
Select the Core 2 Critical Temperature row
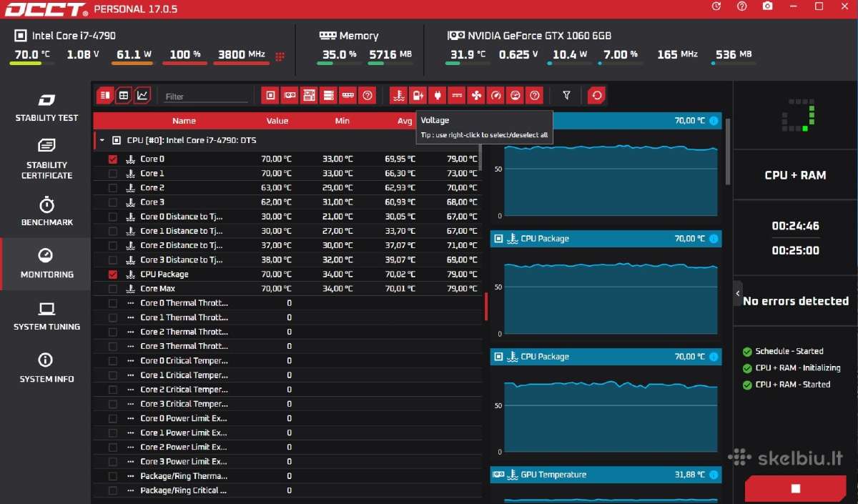(x=287, y=390)
